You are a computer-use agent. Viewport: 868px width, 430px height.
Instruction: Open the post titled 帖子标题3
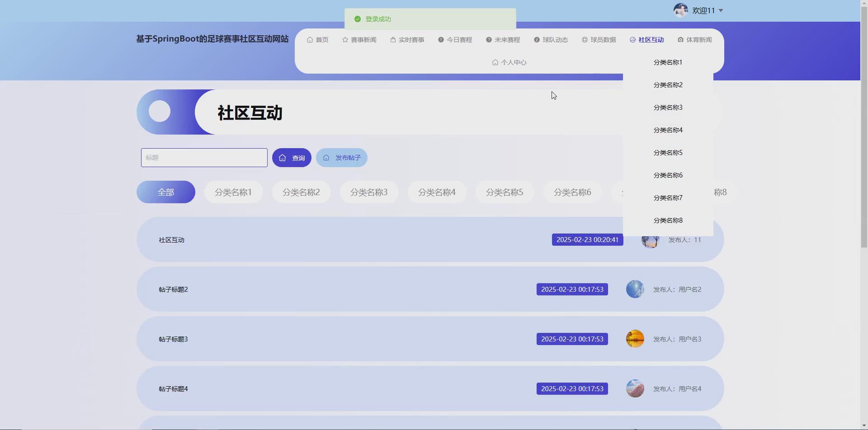[x=173, y=339]
